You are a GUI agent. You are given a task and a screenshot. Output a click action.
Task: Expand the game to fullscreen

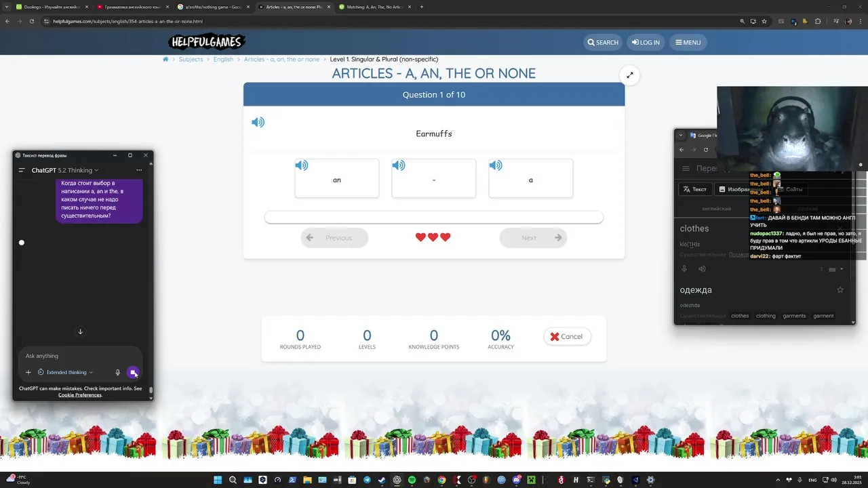(630, 75)
